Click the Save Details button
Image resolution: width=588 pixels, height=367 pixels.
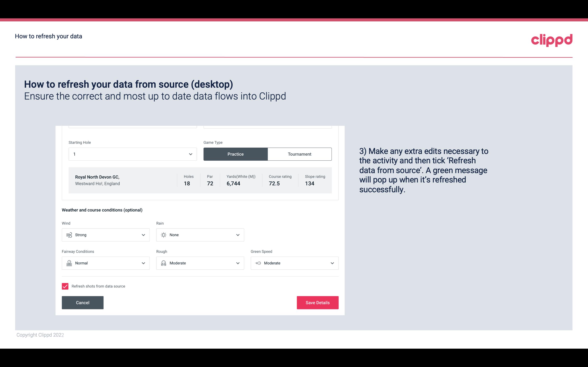point(317,302)
